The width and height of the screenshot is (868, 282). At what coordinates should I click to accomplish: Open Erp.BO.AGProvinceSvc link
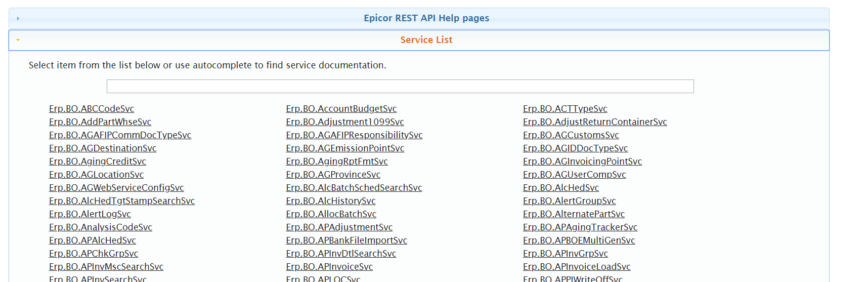click(x=333, y=175)
